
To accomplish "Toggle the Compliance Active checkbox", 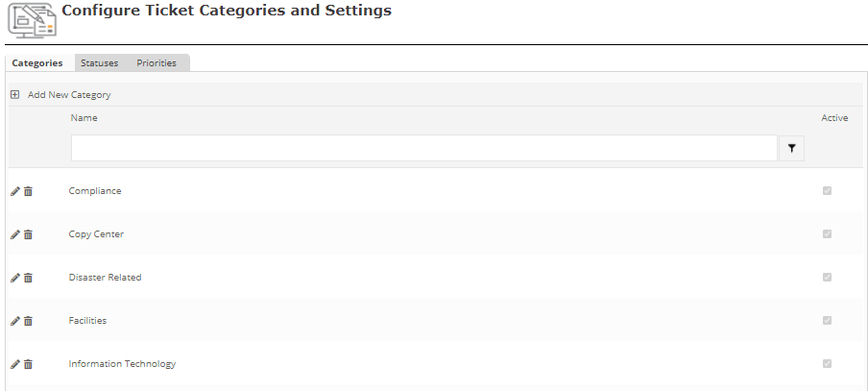I will (x=827, y=191).
